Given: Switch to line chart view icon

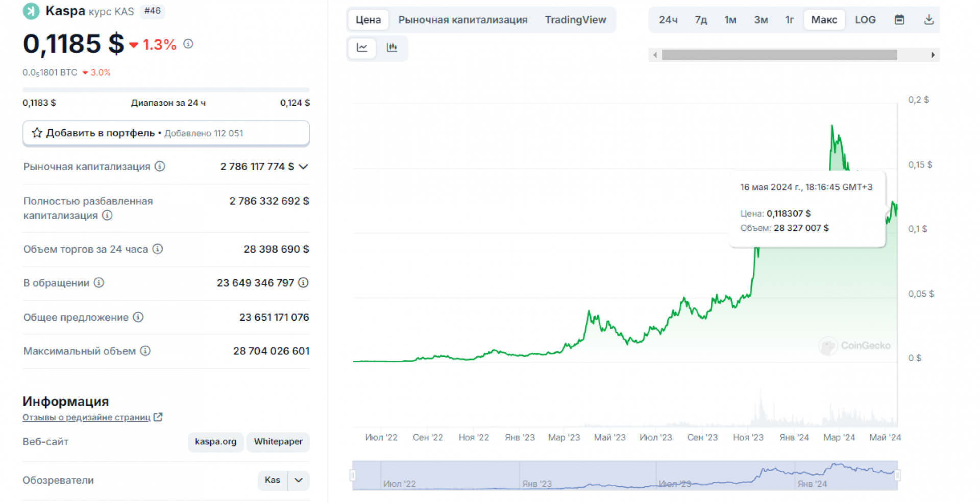Looking at the screenshot, I should pos(362,47).
